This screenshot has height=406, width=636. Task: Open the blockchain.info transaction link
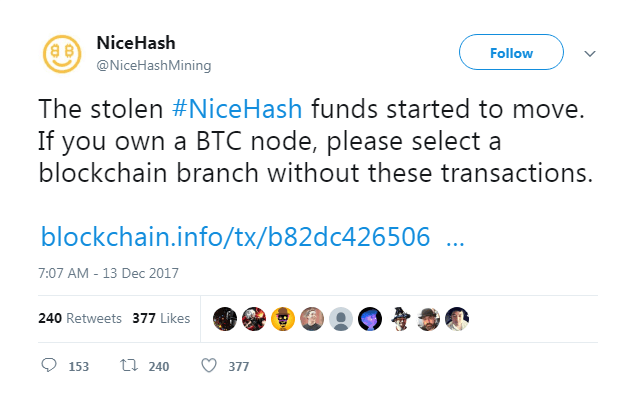pyautogui.click(x=252, y=236)
